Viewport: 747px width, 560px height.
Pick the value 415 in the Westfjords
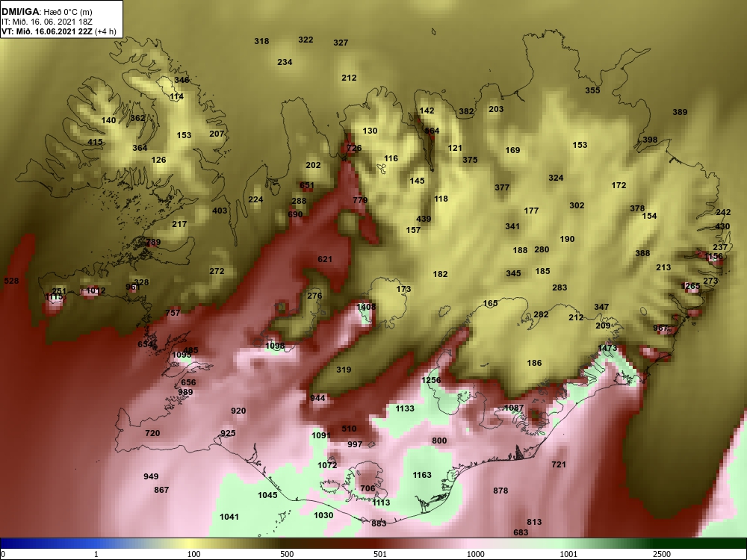click(95, 142)
